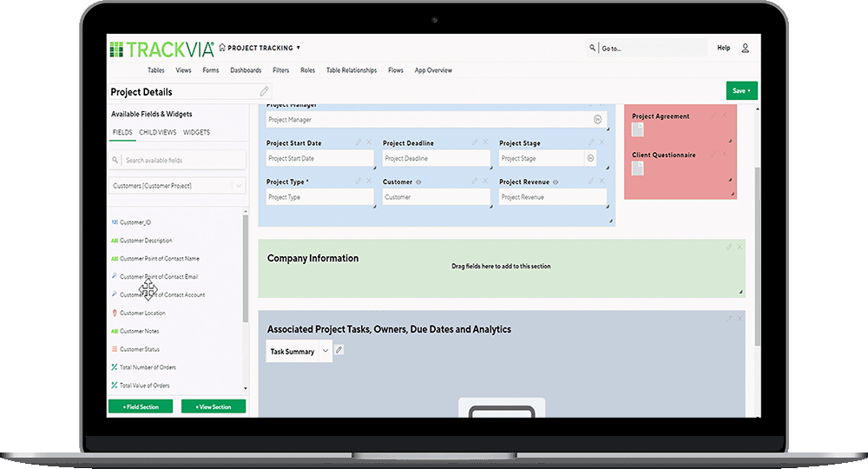Click the Search available fields input
This screenshot has width=868, height=469.
pyautogui.click(x=182, y=161)
